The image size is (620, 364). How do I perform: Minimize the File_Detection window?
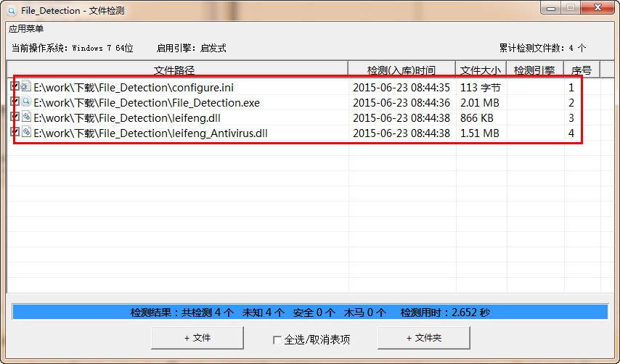551,7
